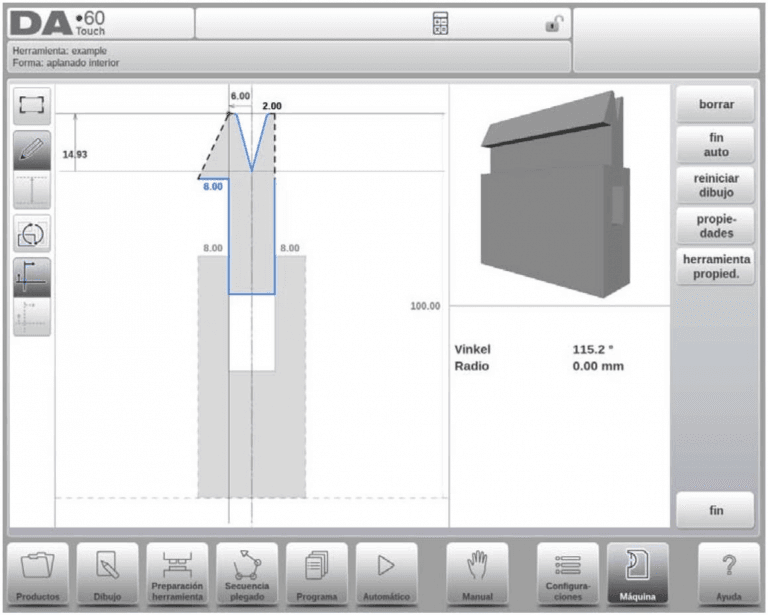The image size is (768, 615).
Task: Select the pencil drawing tool
Action: pyautogui.click(x=32, y=150)
